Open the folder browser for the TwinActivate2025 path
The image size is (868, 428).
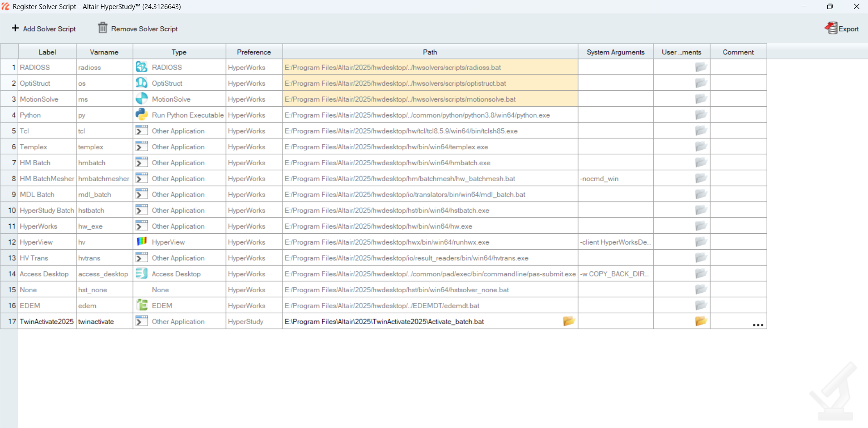[x=569, y=321]
